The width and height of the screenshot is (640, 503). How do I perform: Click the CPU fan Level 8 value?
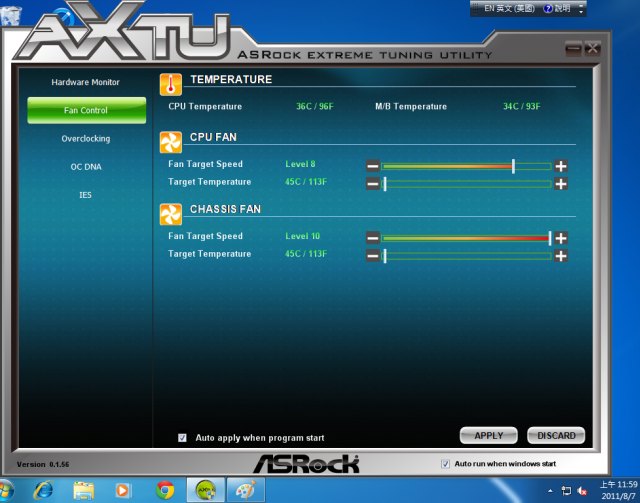300,164
